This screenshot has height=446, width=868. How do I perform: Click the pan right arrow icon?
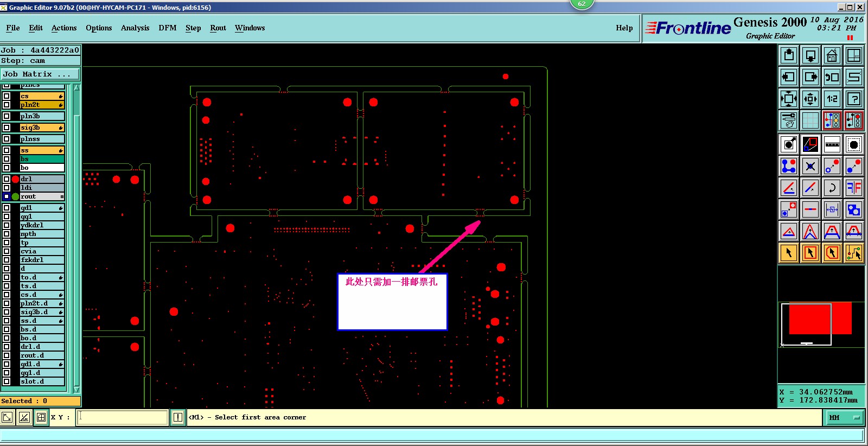pyautogui.click(x=810, y=77)
